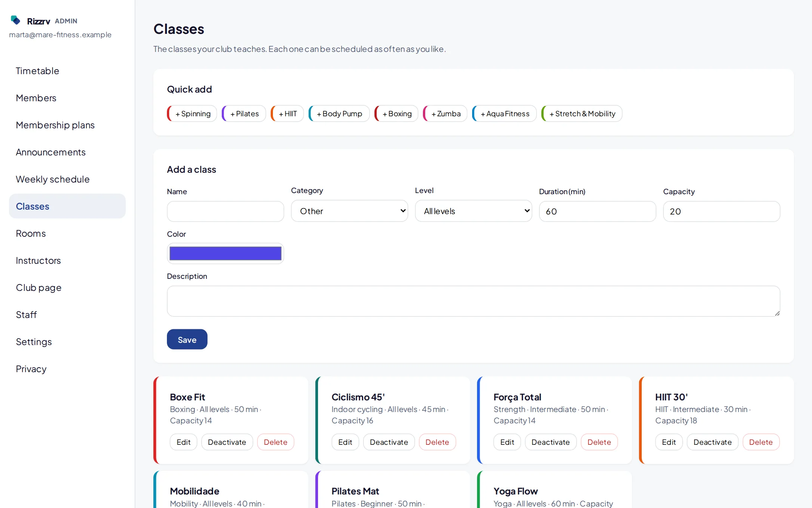Open Privacy page

(x=67, y=369)
